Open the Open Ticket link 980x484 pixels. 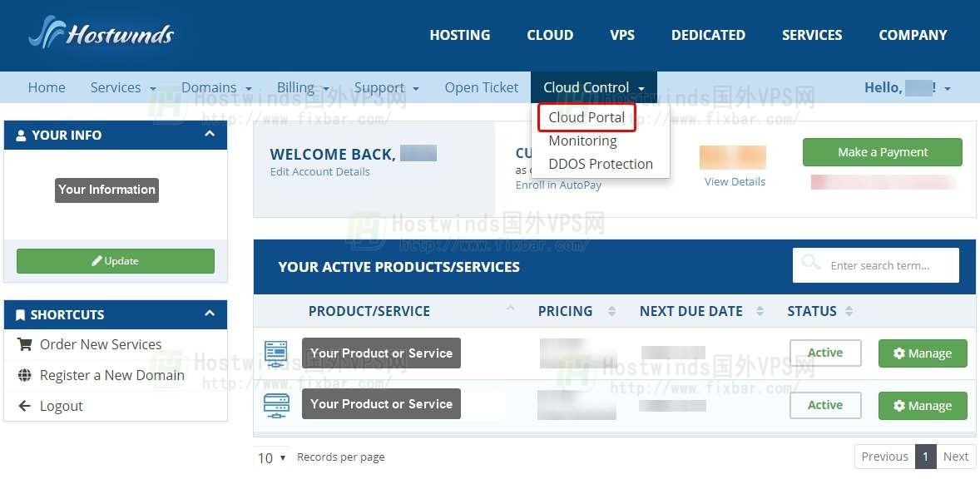pyautogui.click(x=481, y=87)
